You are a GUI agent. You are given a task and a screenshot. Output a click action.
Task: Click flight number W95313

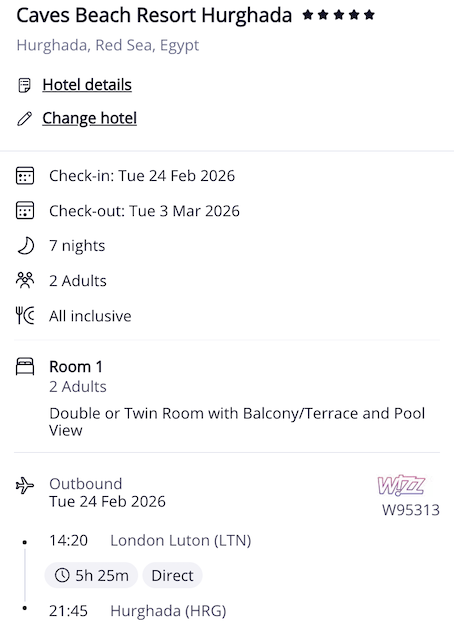(410, 510)
